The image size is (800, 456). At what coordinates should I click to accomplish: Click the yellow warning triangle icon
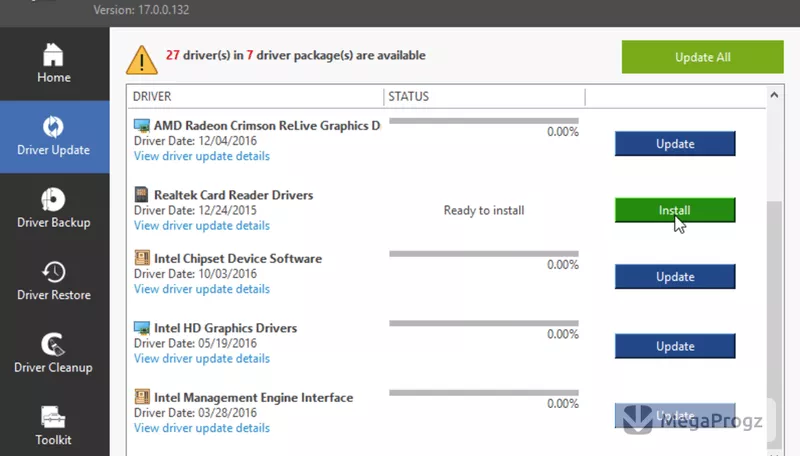point(142,60)
